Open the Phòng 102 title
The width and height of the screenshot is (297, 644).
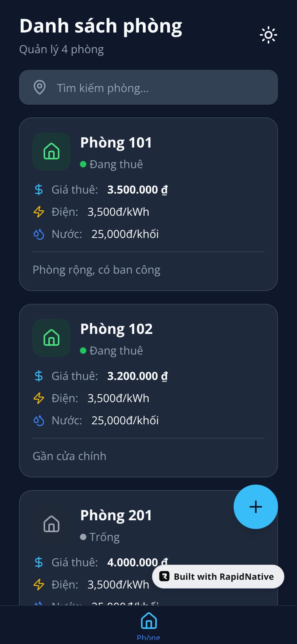tap(116, 329)
